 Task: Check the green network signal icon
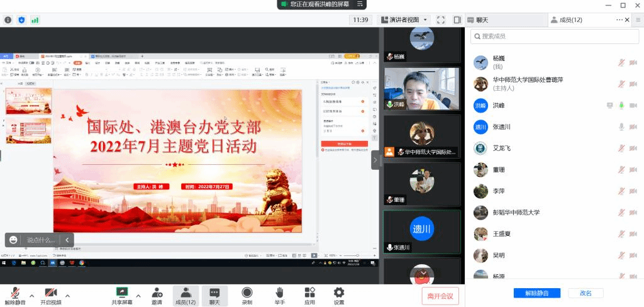point(35,20)
